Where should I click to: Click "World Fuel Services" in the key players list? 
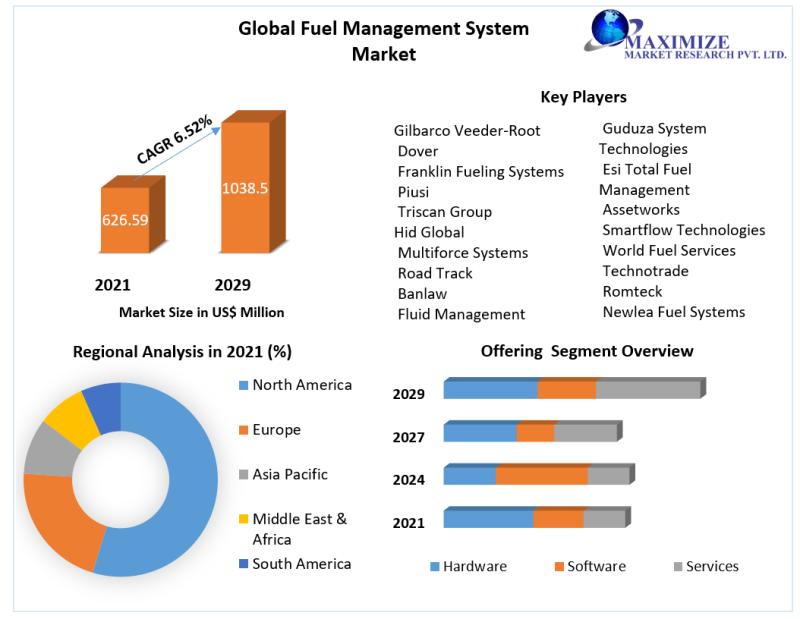[x=669, y=251]
